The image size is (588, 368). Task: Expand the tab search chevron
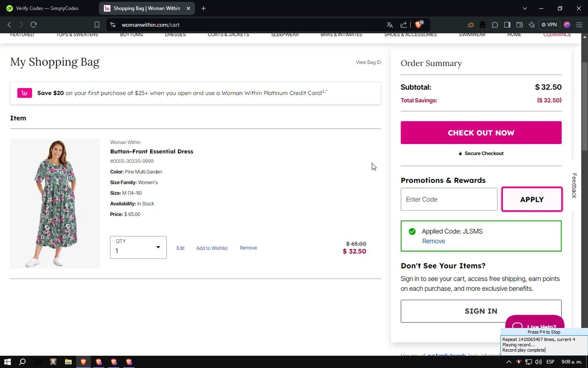pos(525,8)
